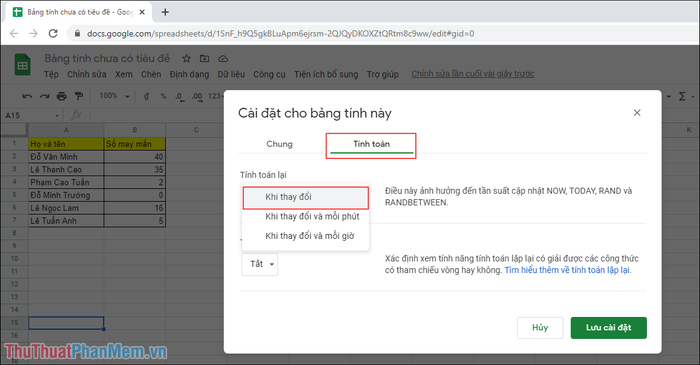
Task: Click the paint format icon
Action: [x=79, y=96]
